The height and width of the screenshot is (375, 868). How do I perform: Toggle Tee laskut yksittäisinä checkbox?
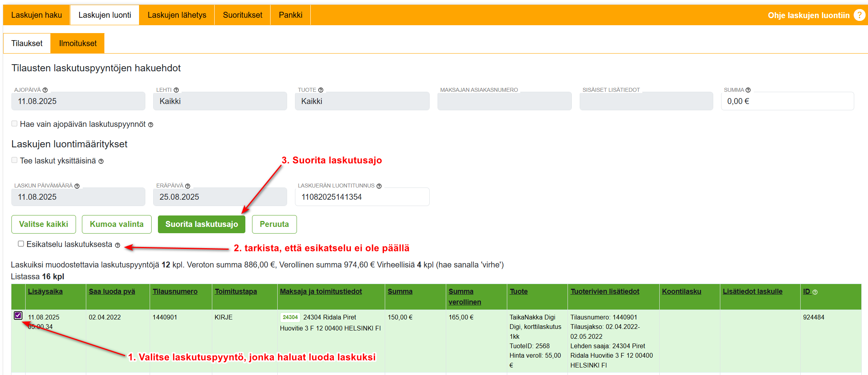(15, 160)
